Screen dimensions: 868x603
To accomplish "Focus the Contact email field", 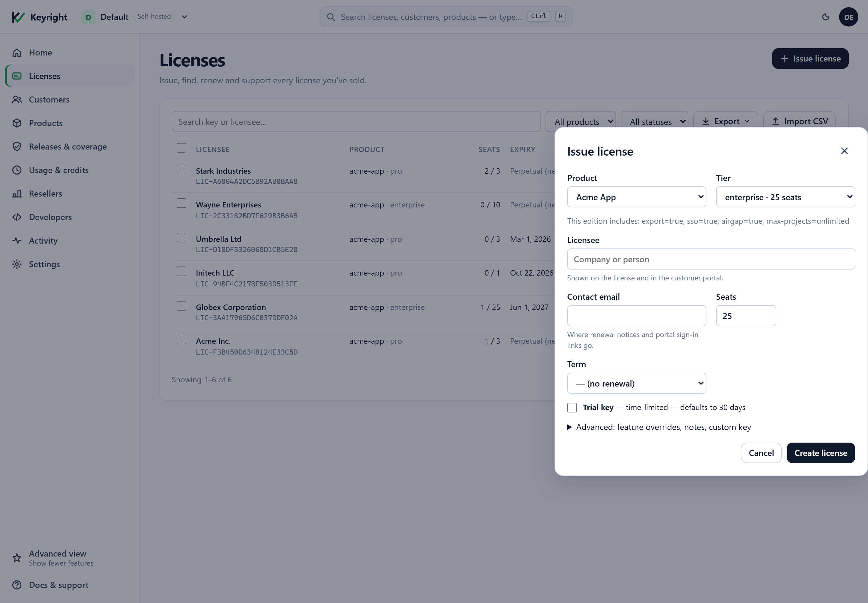I will (x=637, y=316).
